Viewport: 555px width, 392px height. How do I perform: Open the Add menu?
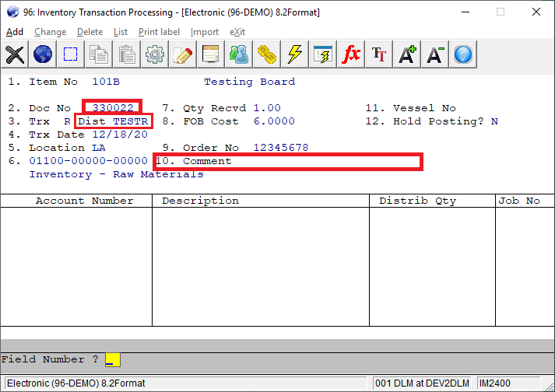coord(15,32)
